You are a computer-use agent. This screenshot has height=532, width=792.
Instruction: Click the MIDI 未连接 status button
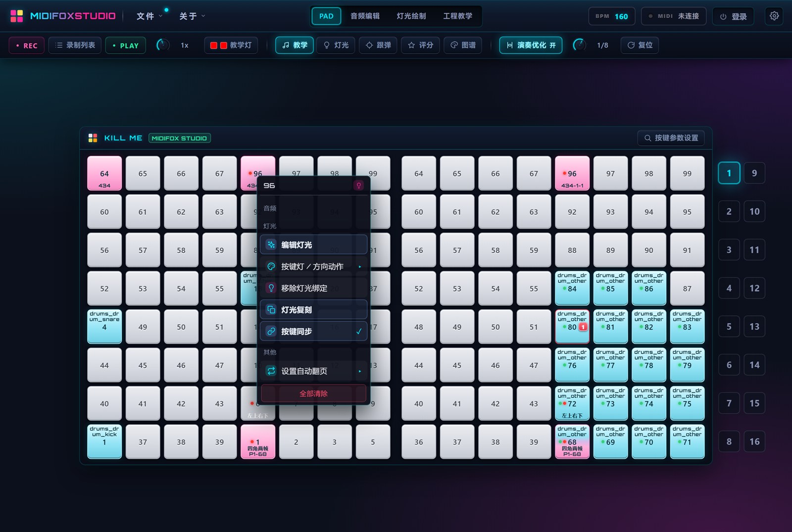tap(674, 16)
